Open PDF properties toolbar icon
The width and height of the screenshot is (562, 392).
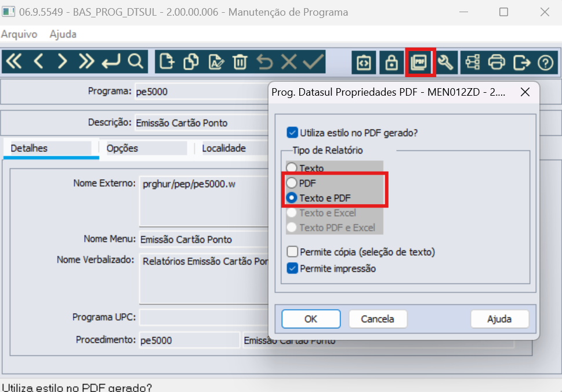[x=419, y=63]
